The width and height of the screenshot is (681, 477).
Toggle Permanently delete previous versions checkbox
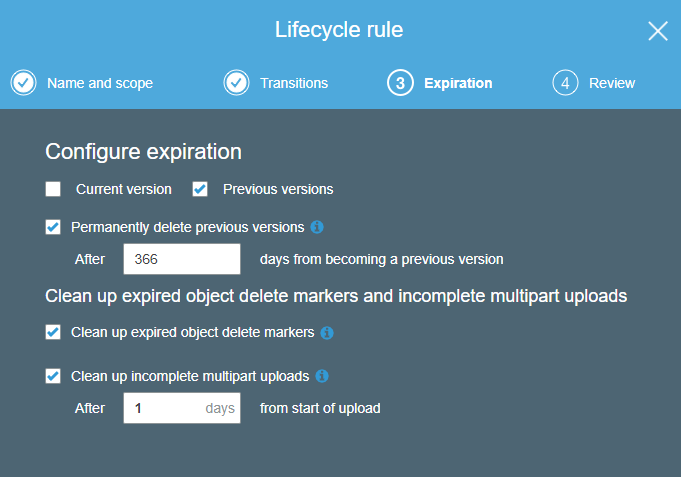tap(53, 227)
